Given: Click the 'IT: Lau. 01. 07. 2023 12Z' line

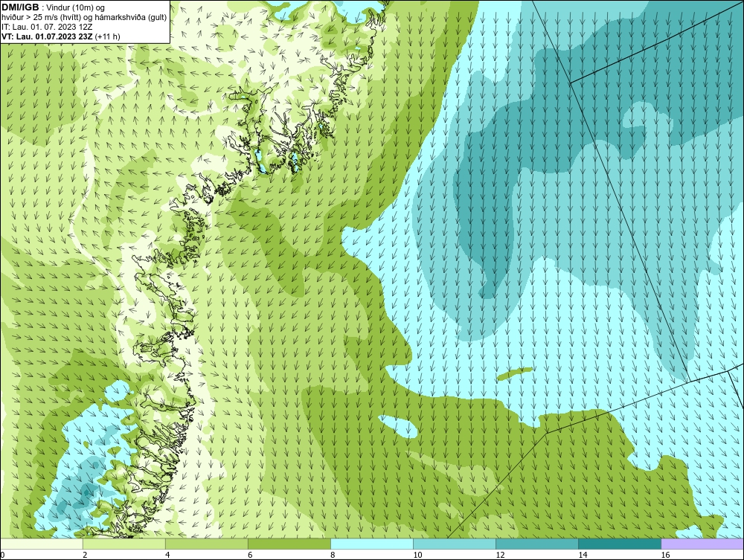Looking at the screenshot, I should pyautogui.click(x=47, y=27).
